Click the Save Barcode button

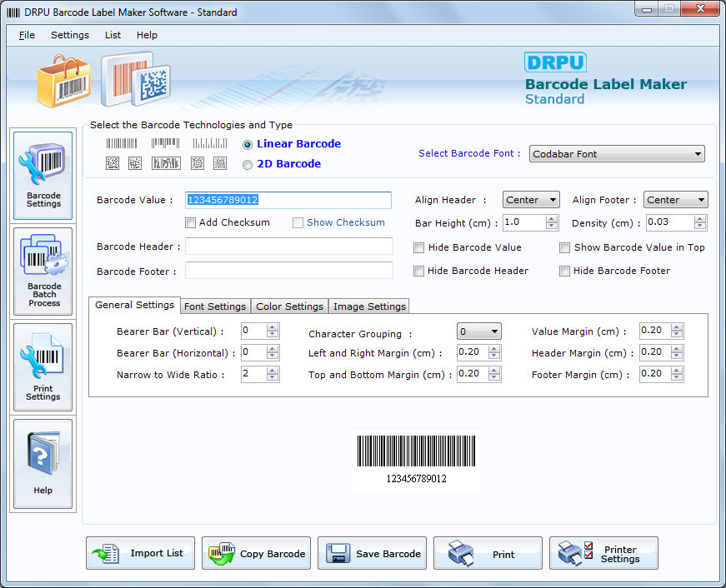point(372,553)
